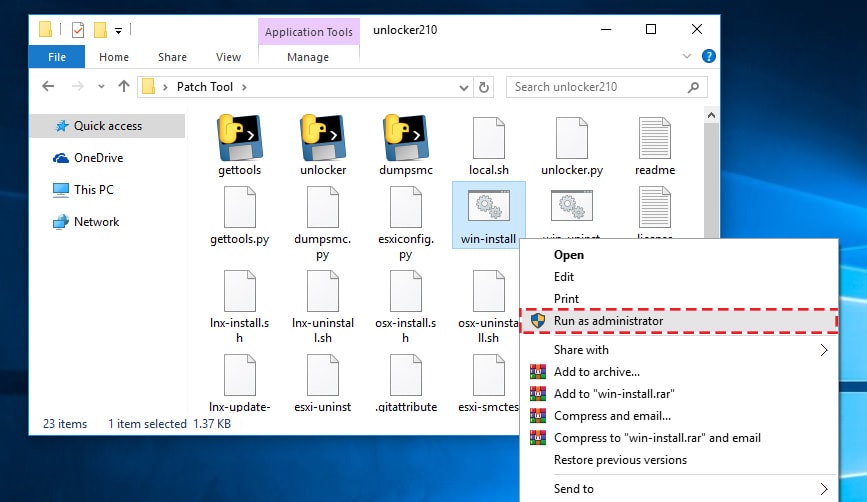The height and width of the screenshot is (502, 867).
Task: Open the recent locations dropdown arrow
Action: pyautogui.click(x=101, y=87)
